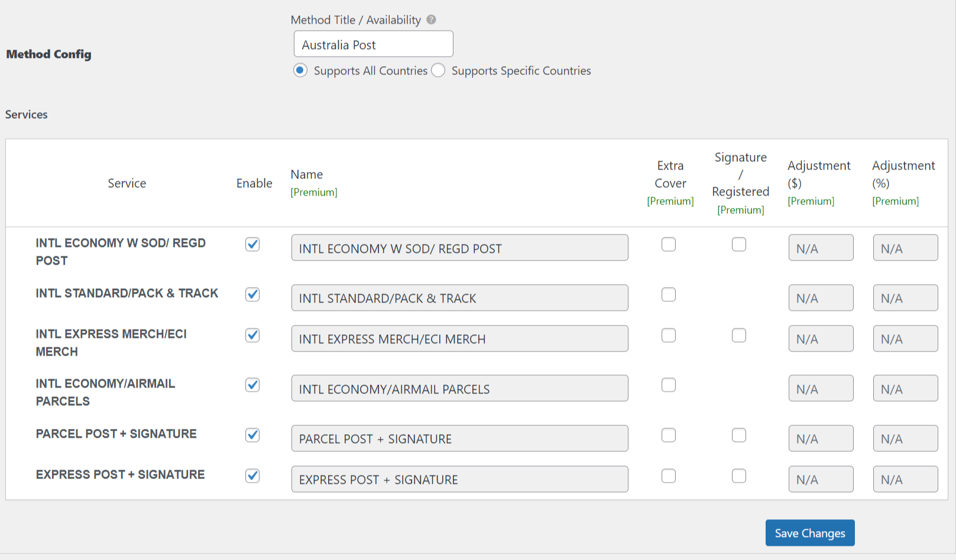This screenshot has width=956, height=560.
Task: Uncheck Enable for EXPRESS POST + SIGNATURE
Action: [x=252, y=476]
